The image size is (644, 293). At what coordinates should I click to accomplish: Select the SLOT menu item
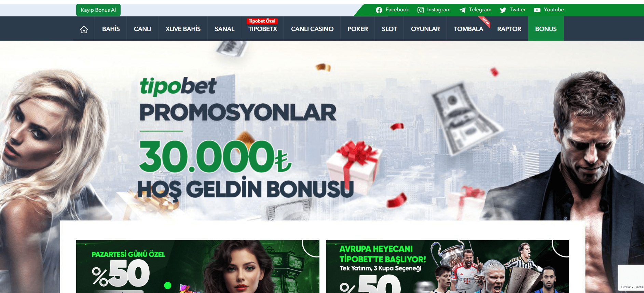[x=389, y=29]
